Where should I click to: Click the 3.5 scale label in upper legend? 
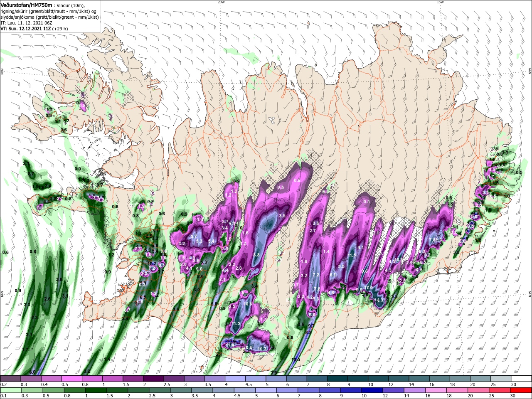click(208, 384)
